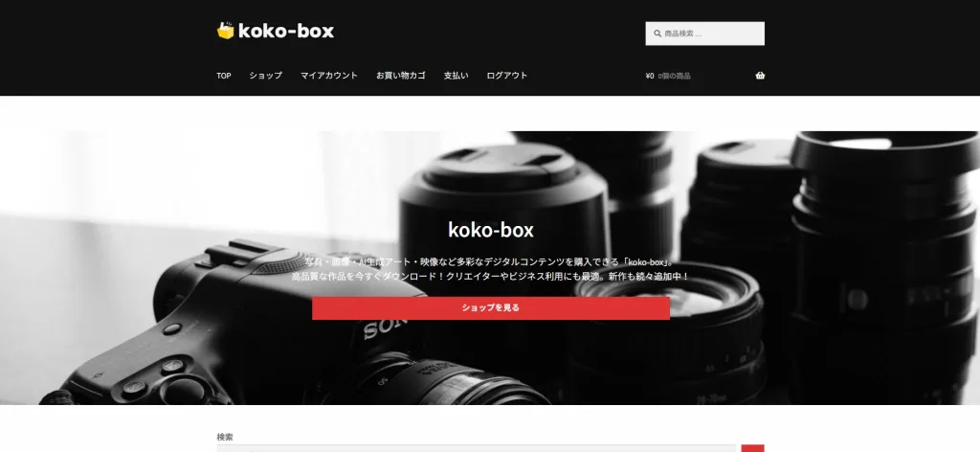Viewport: 980px width, 452px height.
Task: Click the magnifier icon in the product search
Action: 657,34
